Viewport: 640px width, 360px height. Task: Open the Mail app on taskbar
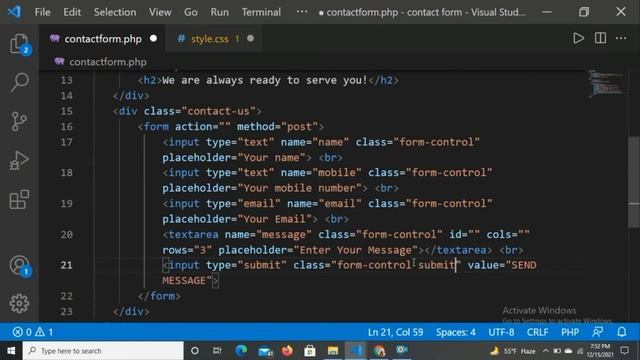click(265, 351)
